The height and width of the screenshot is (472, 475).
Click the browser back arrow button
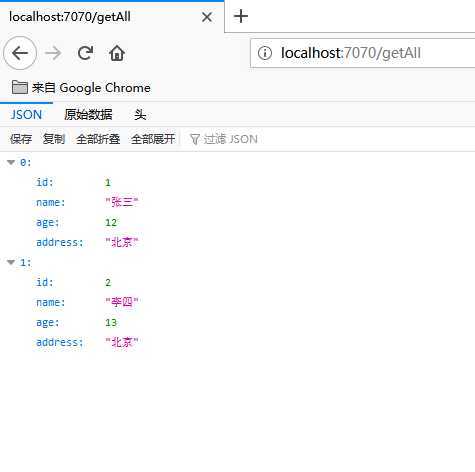coord(20,53)
